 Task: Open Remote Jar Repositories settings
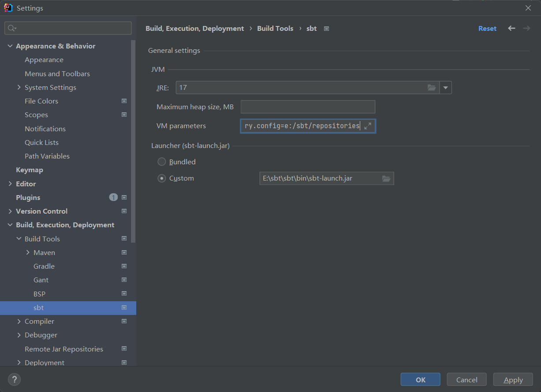[x=64, y=349]
